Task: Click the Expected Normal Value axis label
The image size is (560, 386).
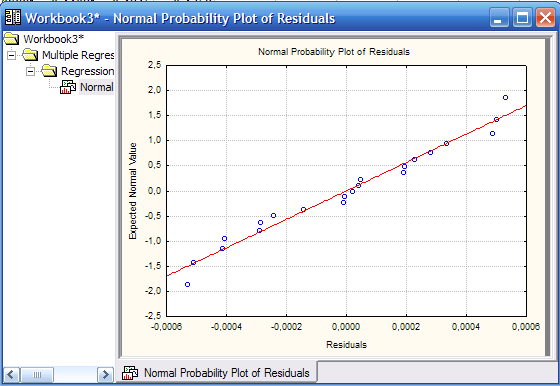Action: coord(133,191)
